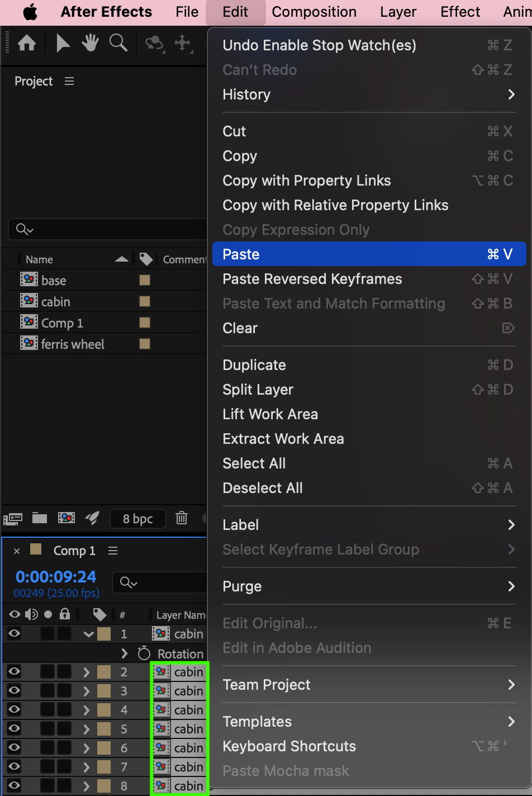Choose Undo Enable Stop Watch(es)
Image resolution: width=532 pixels, height=796 pixels.
pos(369,45)
